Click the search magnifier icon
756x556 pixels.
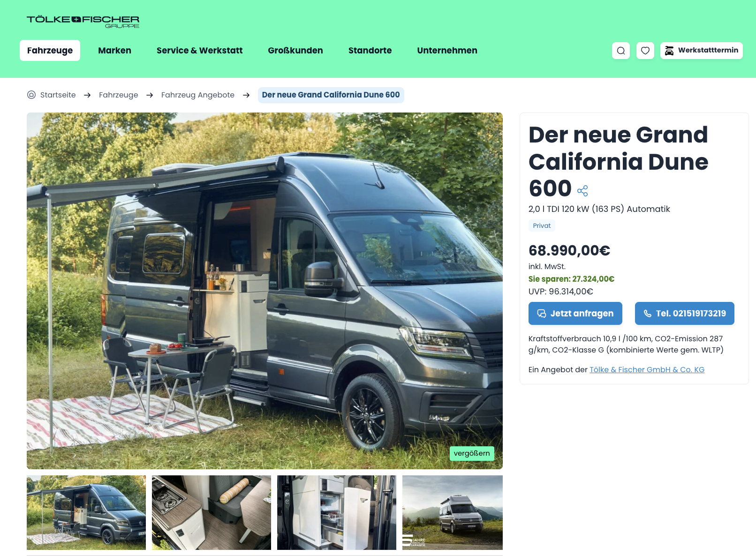click(x=621, y=51)
